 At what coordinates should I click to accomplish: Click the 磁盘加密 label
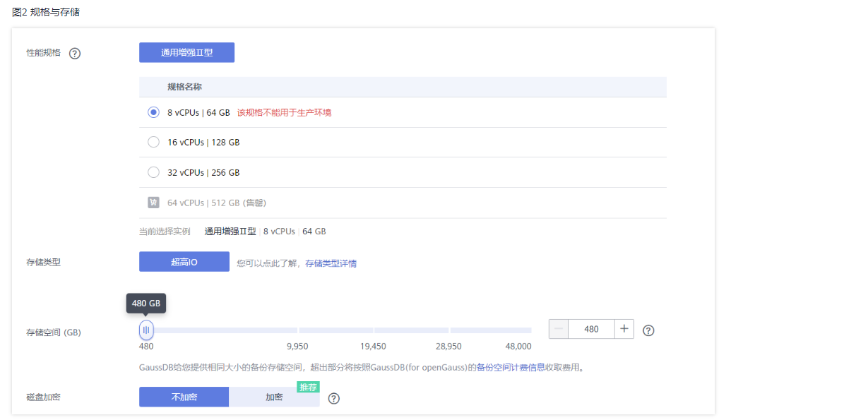point(43,397)
